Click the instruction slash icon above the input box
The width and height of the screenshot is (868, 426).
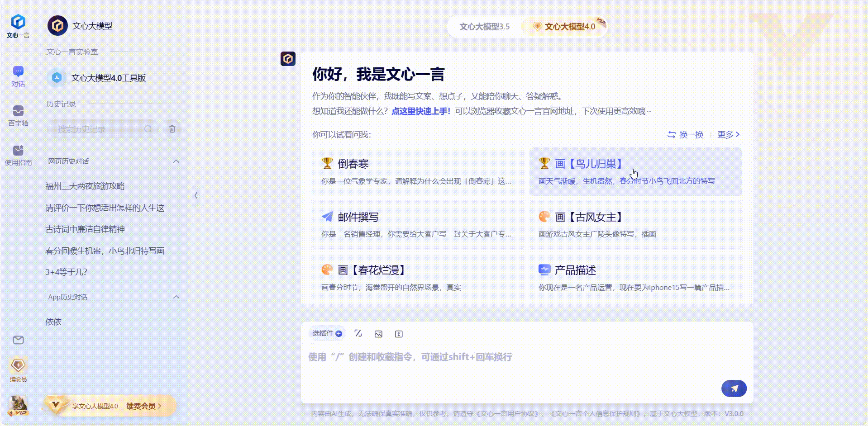[x=358, y=333]
